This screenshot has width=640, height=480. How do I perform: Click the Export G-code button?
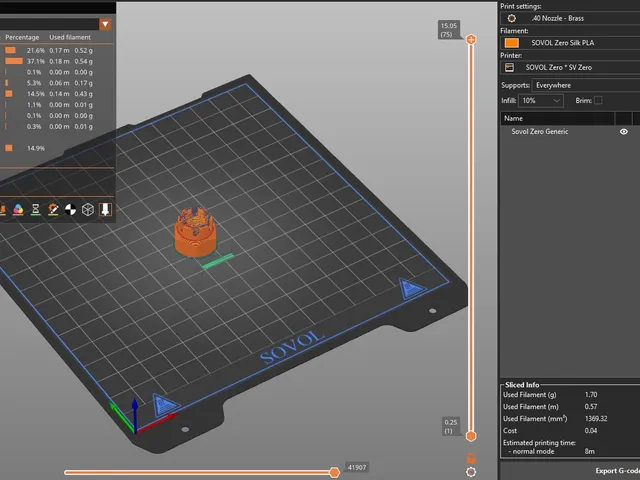click(617, 471)
